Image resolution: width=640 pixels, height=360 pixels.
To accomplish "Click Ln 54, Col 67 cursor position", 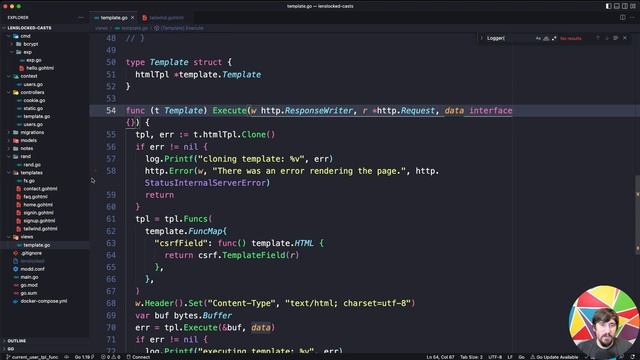I will pos(440,357).
